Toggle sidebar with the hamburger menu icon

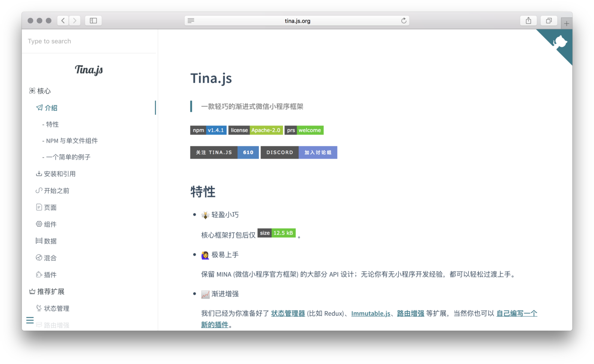click(x=30, y=320)
